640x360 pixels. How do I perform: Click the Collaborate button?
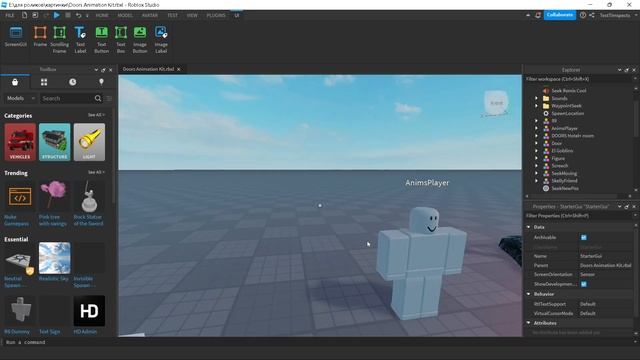[x=560, y=15]
